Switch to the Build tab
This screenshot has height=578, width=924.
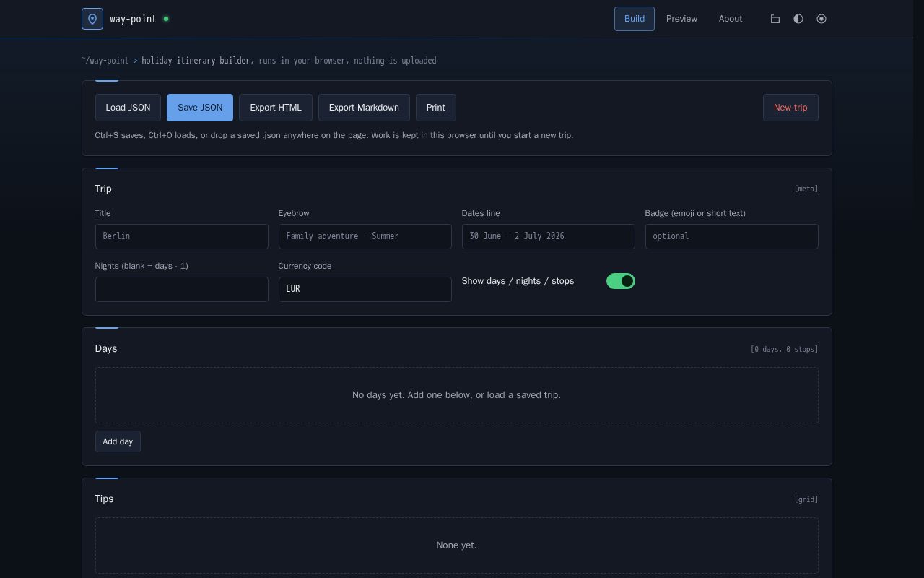click(x=635, y=19)
